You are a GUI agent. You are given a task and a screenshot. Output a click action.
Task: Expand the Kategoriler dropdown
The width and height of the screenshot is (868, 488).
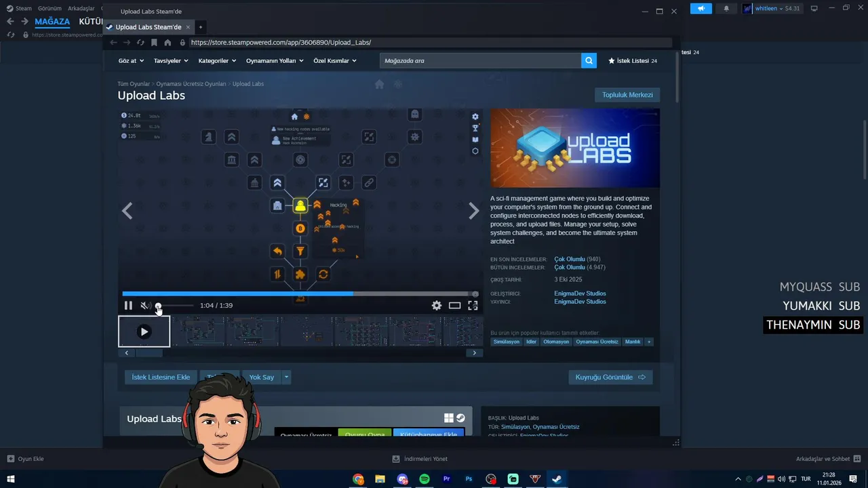coord(217,60)
